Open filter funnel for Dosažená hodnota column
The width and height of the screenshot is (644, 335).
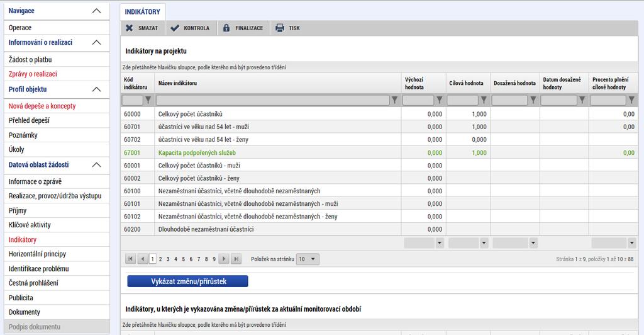click(x=533, y=100)
